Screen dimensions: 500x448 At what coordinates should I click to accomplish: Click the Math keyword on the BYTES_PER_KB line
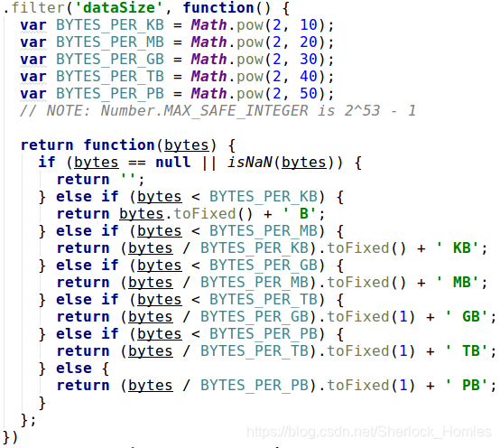tap(208, 25)
